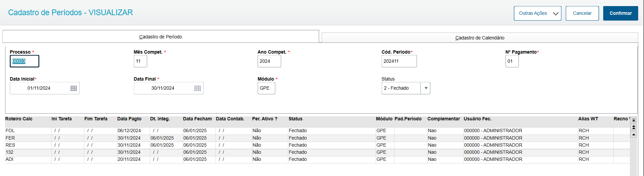This screenshot has height=176, width=644.
Task: Click the Módulo GPE field
Action: point(266,88)
